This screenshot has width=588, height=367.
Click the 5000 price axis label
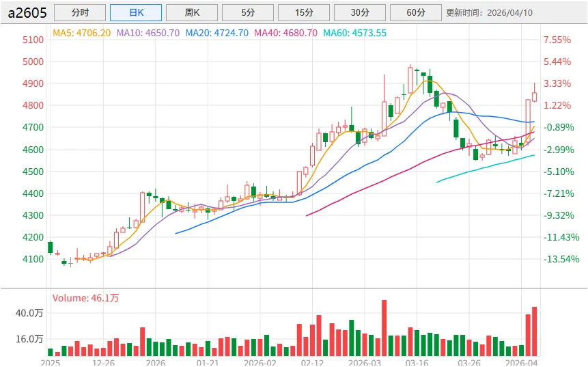click(x=33, y=62)
